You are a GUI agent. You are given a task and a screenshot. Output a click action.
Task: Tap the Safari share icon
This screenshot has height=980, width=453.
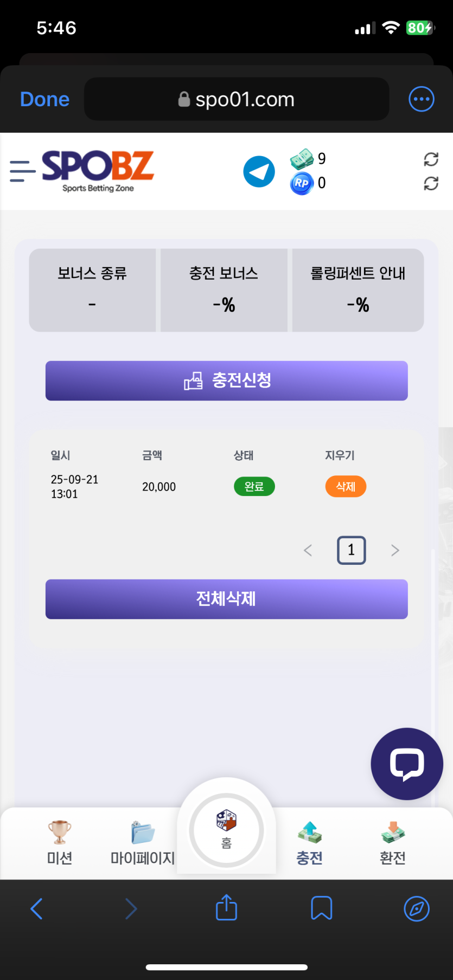coord(226,908)
